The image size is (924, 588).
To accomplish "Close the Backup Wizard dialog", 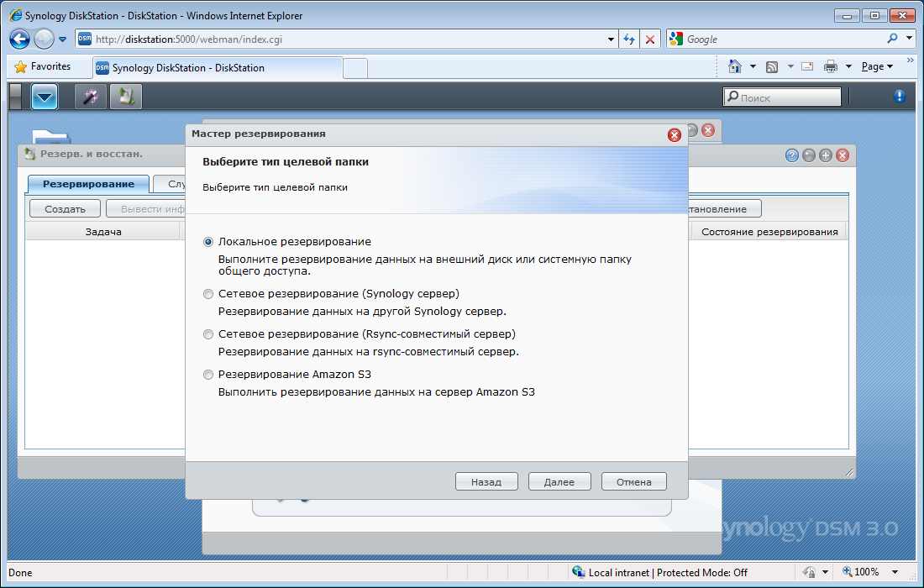I will pos(675,135).
